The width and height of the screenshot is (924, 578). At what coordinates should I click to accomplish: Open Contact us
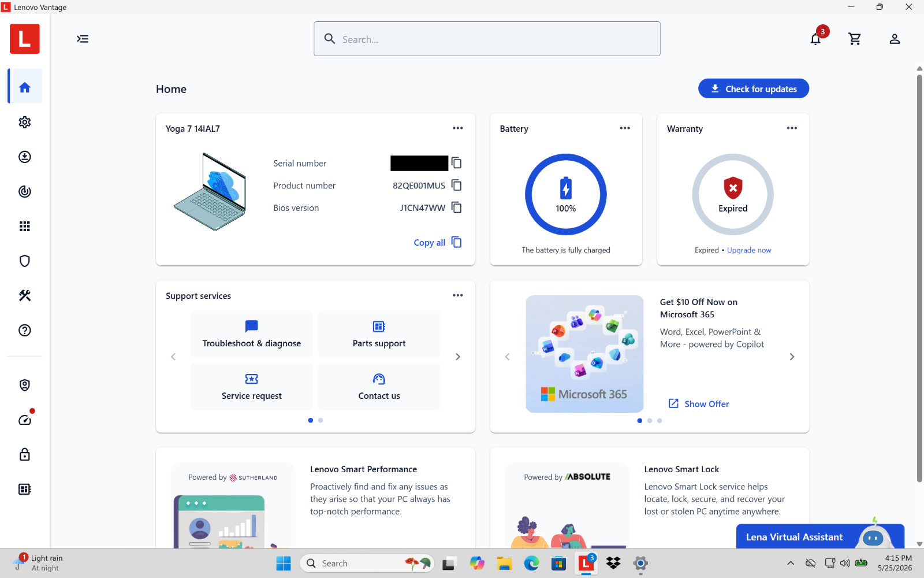tap(379, 387)
